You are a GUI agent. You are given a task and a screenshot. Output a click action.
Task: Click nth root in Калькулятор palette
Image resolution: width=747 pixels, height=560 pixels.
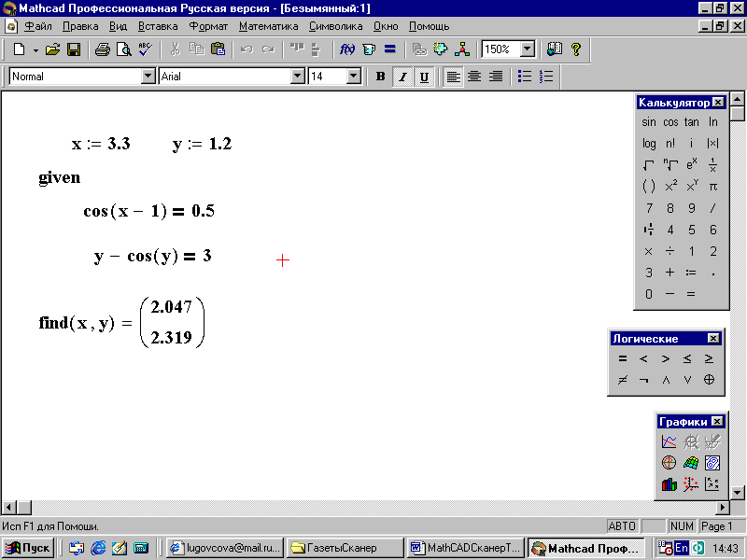[670, 165]
